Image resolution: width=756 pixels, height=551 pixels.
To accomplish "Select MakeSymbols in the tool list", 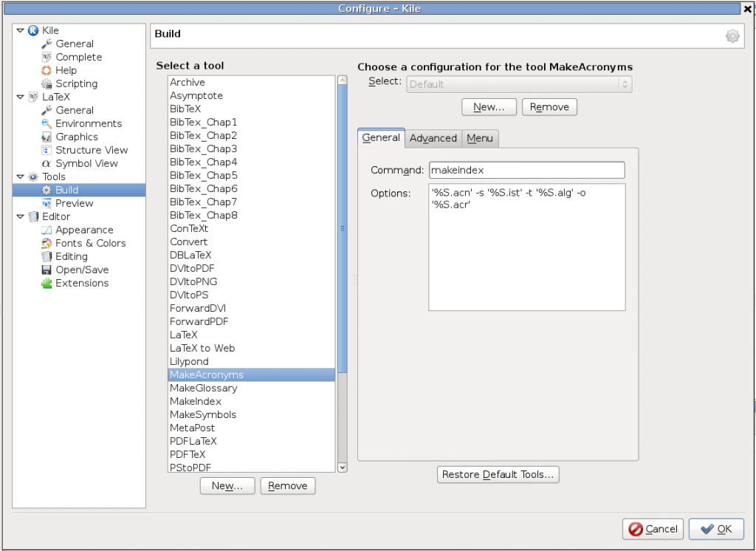I will [251, 415].
